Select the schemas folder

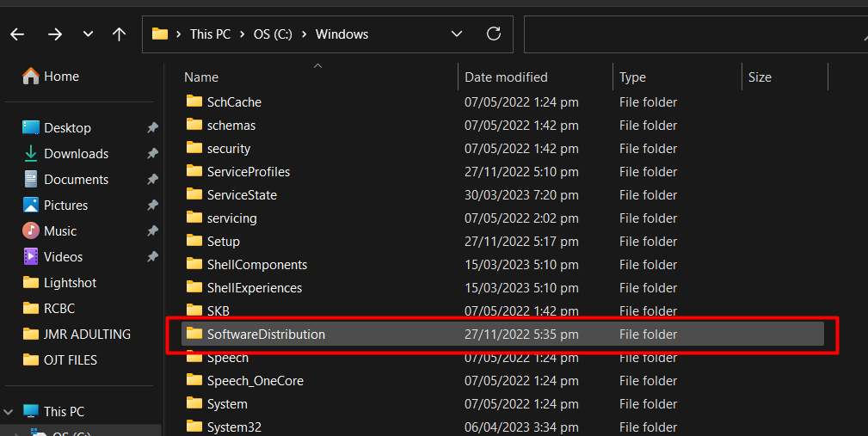pos(502,126)
